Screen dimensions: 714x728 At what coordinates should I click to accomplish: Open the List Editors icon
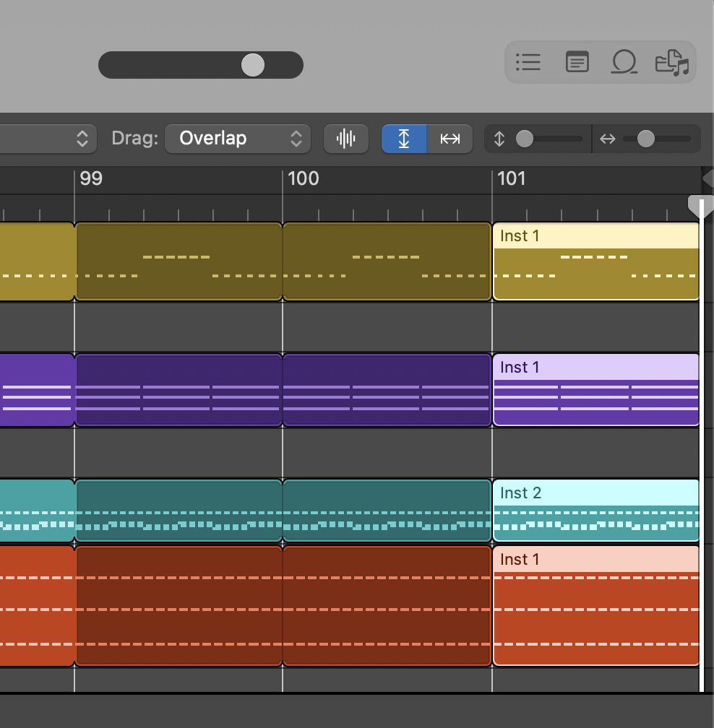[528, 62]
